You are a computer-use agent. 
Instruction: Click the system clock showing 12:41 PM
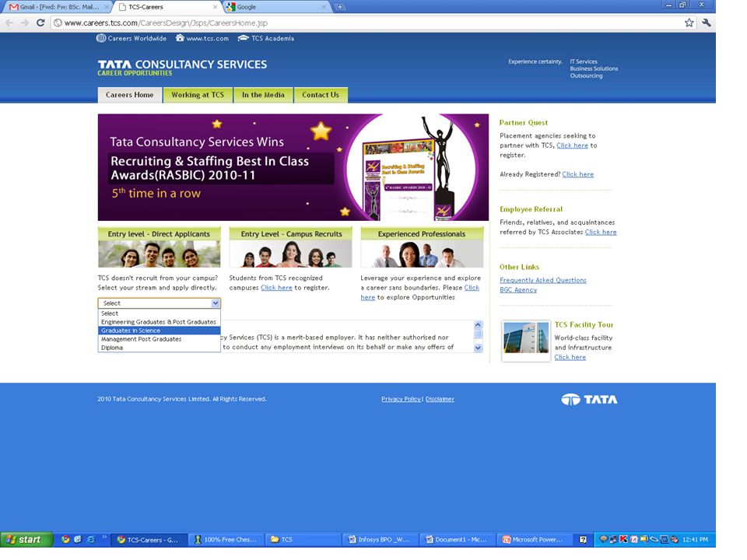695,540
